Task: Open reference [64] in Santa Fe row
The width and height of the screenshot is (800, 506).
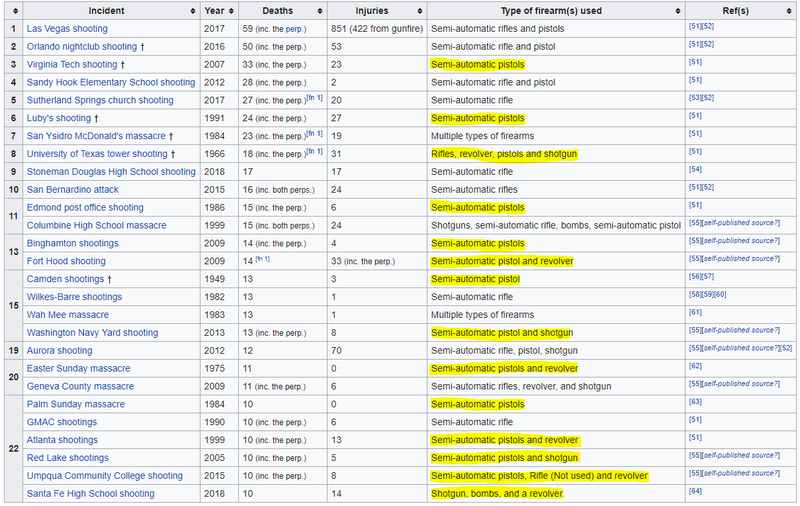Action: tap(695, 491)
